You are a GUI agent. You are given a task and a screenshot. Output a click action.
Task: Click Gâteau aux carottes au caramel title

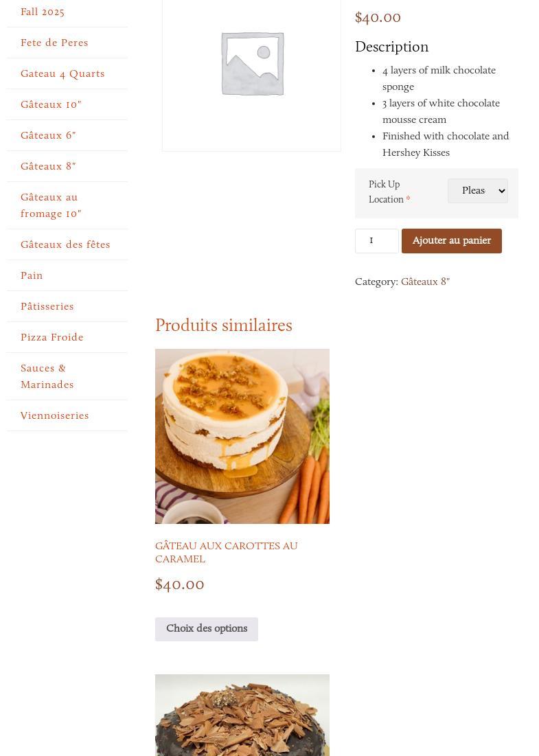point(226,552)
